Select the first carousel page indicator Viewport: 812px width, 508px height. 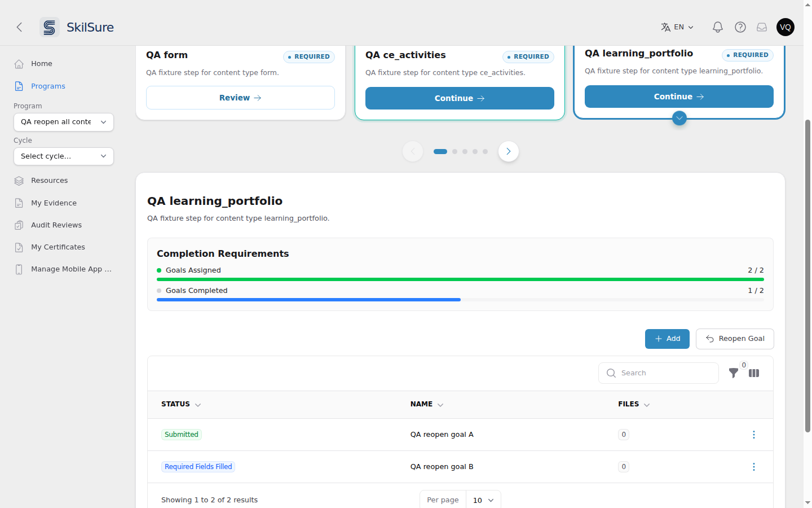point(440,151)
